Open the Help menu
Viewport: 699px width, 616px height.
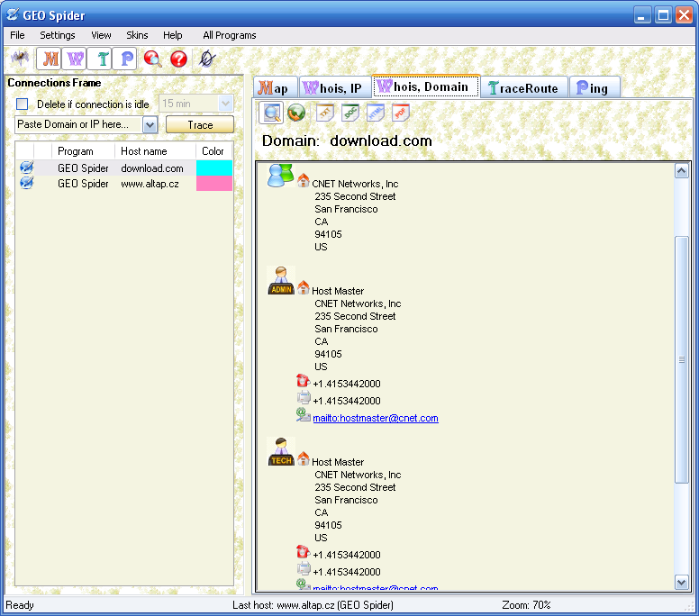coord(173,35)
